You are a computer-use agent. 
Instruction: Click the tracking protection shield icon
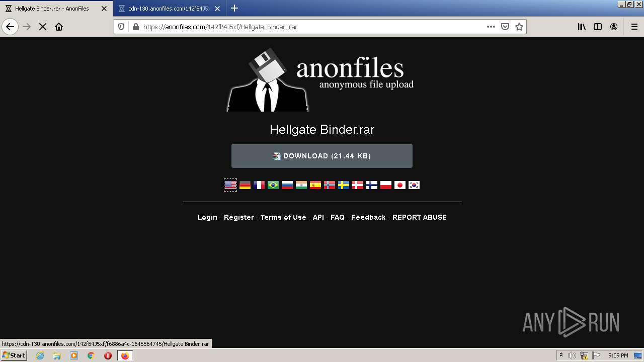[x=121, y=27]
